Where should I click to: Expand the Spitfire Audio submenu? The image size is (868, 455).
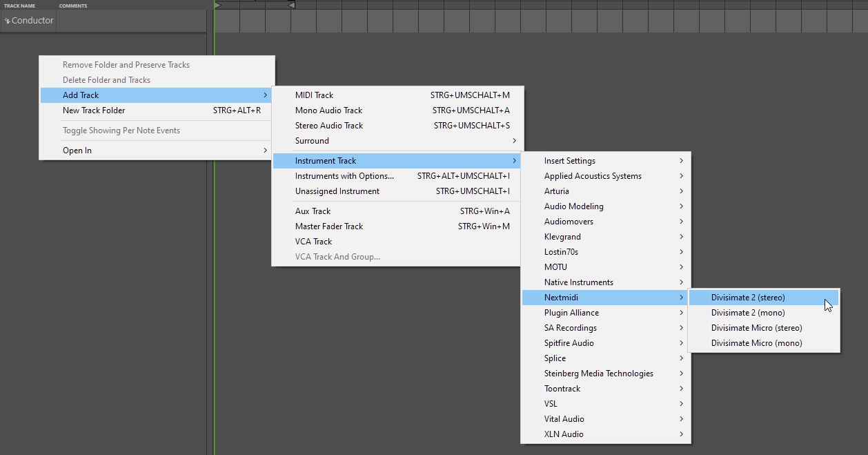pos(606,343)
